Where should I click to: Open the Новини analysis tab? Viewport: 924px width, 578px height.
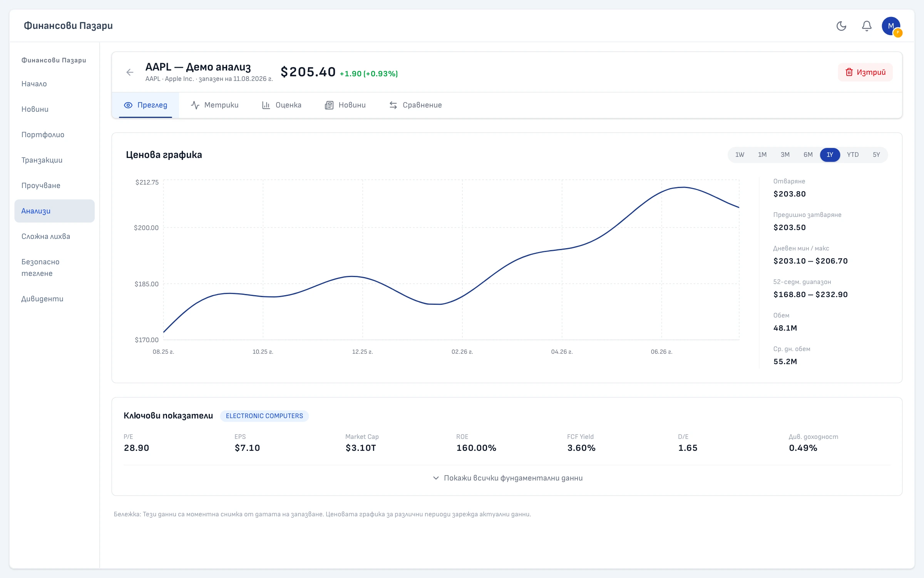pyautogui.click(x=345, y=105)
